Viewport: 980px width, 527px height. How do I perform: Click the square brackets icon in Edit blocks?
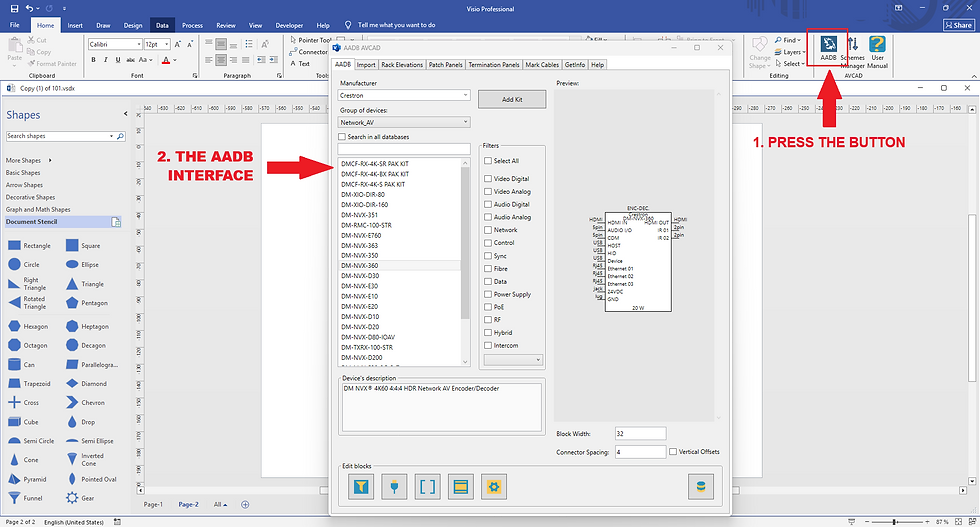pos(428,486)
